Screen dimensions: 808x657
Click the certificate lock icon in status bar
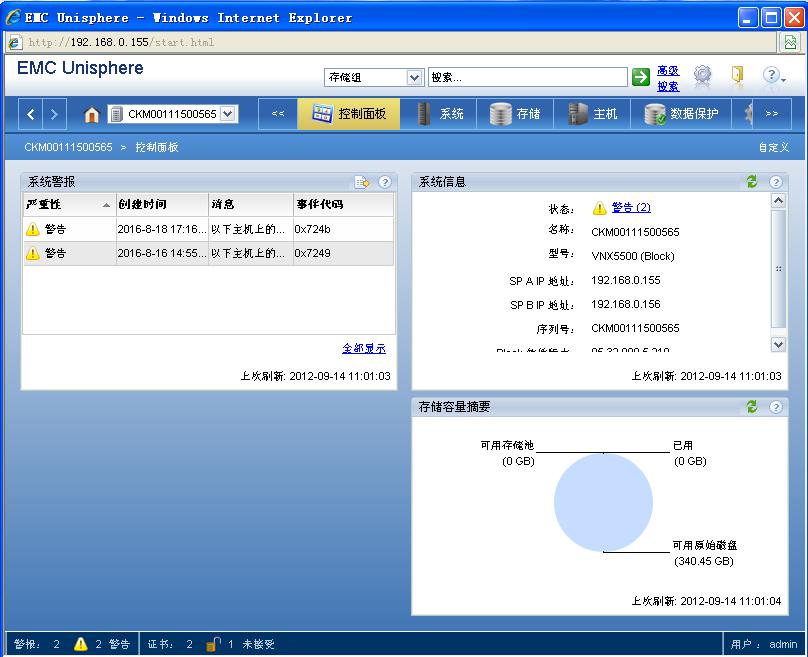212,644
